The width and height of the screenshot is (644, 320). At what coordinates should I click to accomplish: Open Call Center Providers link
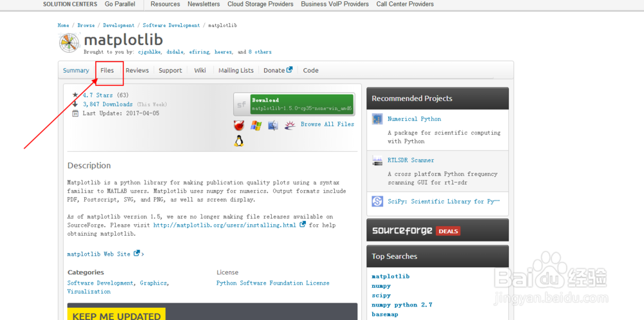point(405,4)
